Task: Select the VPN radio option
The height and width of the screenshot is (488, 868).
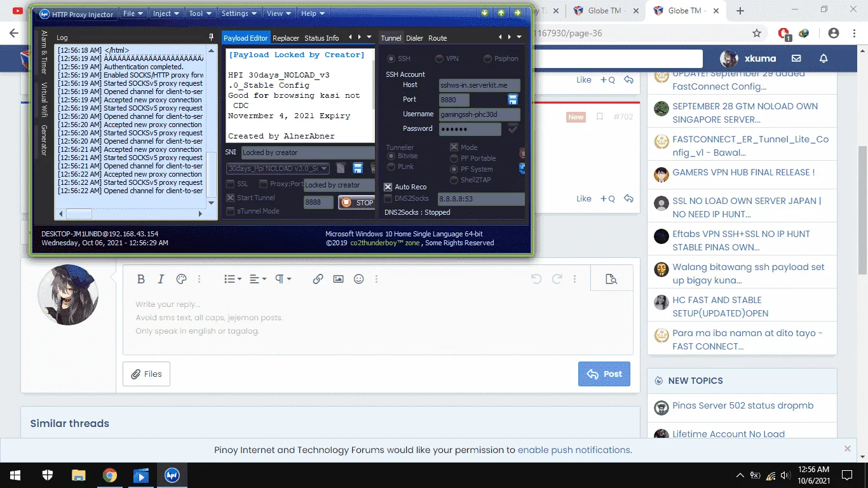Action: (x=439, y=58)
